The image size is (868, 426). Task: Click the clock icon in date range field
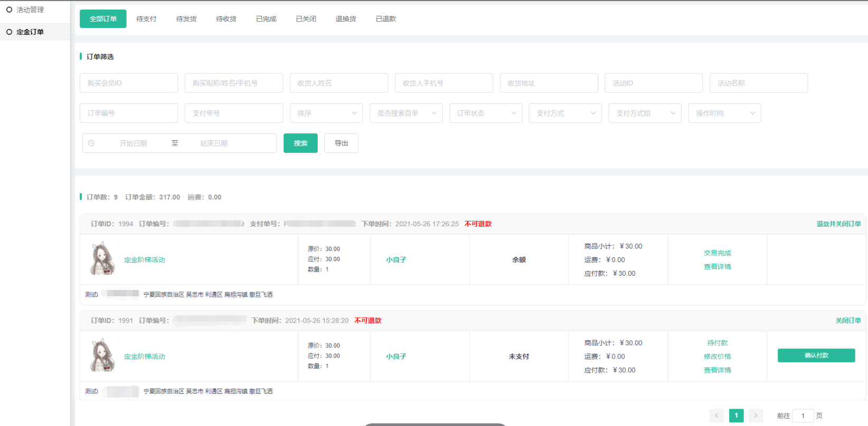pos(91,143)
